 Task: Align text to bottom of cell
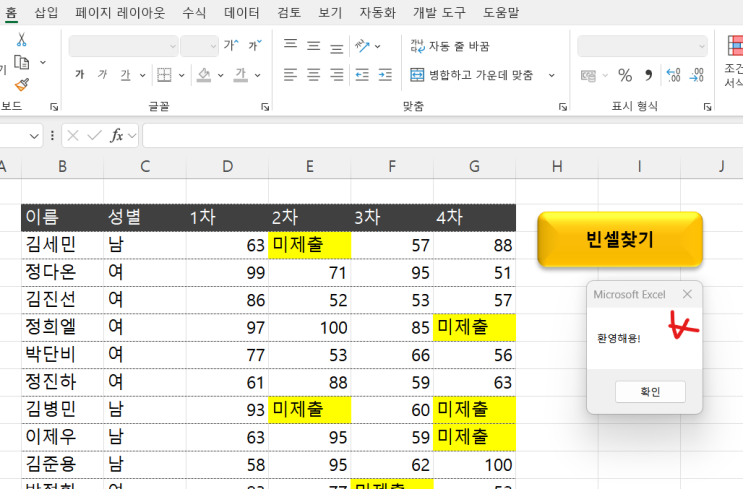(x=337, y=48)
